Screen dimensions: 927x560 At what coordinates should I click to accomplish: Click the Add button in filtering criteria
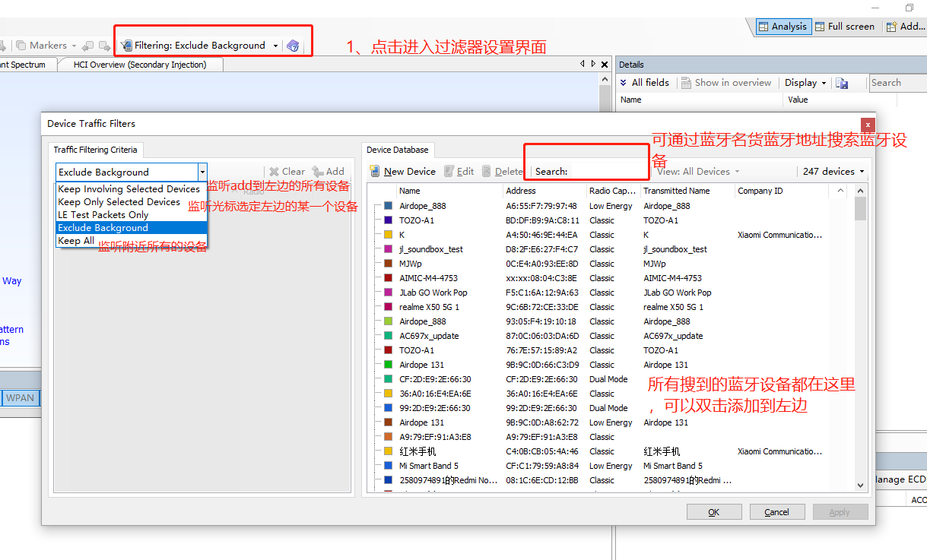click(x=328, y=172)
